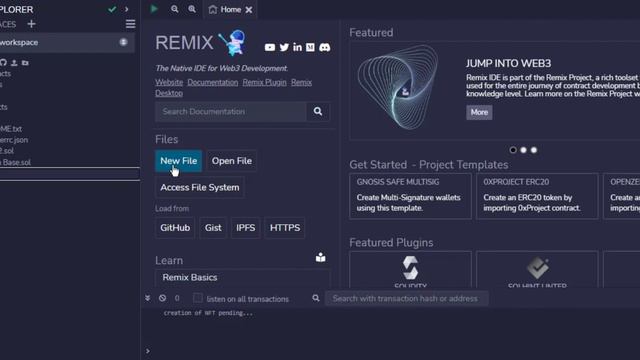640x360 pixels.
Task: Select the third carousel dot
Action: [533, 150]
